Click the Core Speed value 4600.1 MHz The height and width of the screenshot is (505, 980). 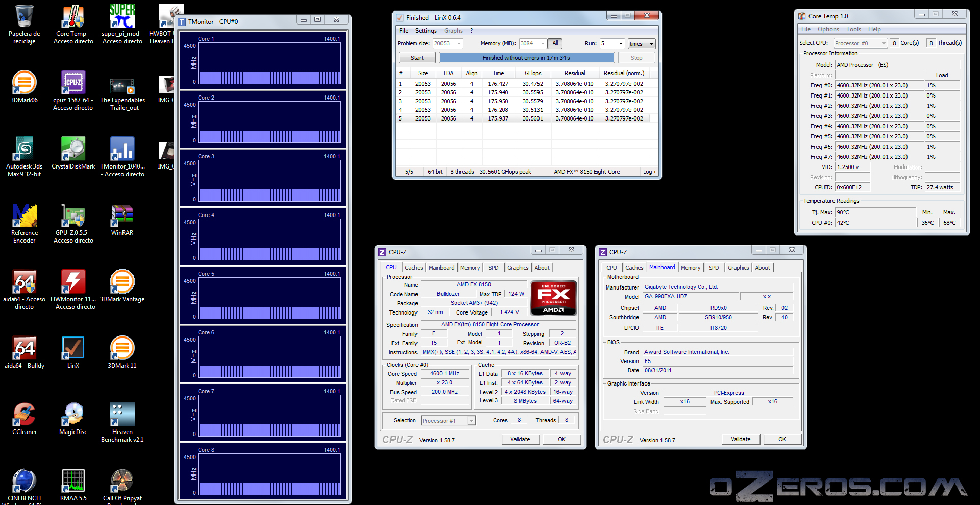point(445,374)
